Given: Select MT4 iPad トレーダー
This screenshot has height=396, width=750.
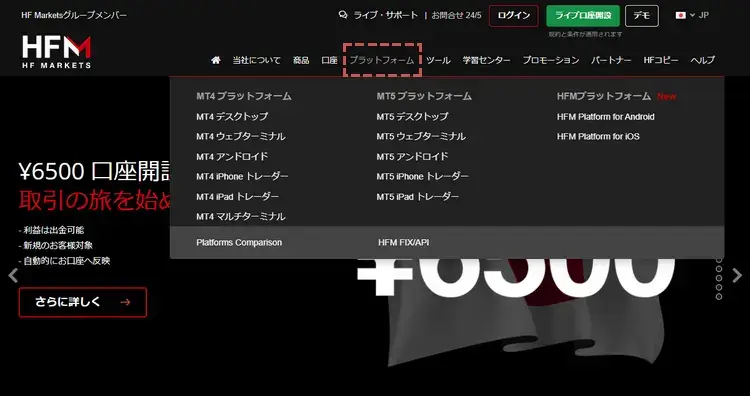Looking at the screenshot, I should (237, 197).
